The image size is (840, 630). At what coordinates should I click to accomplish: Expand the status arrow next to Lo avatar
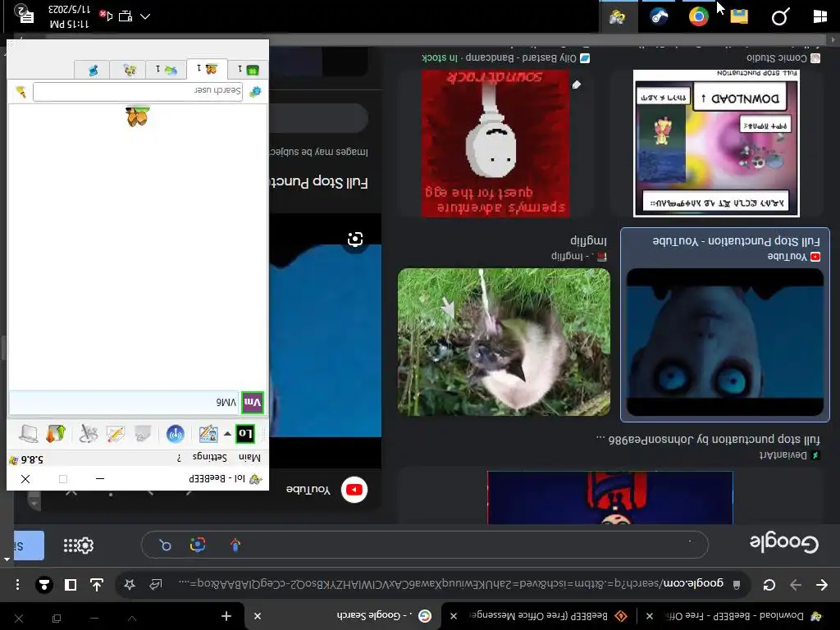227,433
